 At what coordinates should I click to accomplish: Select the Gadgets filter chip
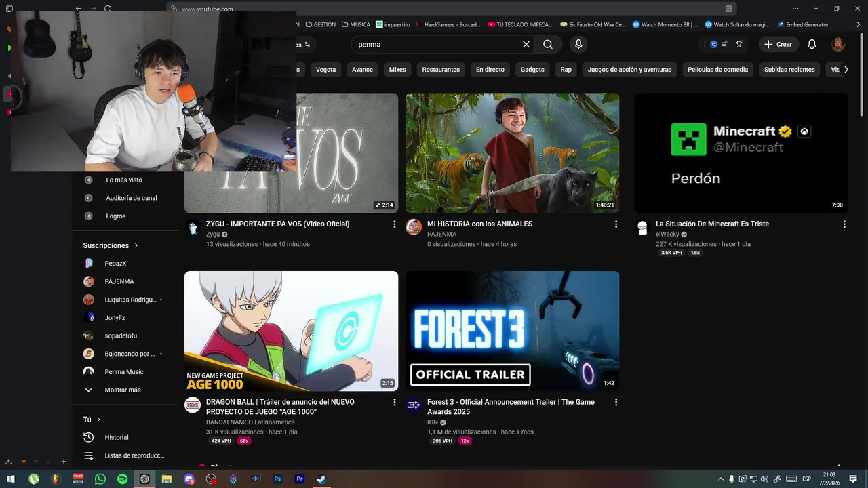532,69
